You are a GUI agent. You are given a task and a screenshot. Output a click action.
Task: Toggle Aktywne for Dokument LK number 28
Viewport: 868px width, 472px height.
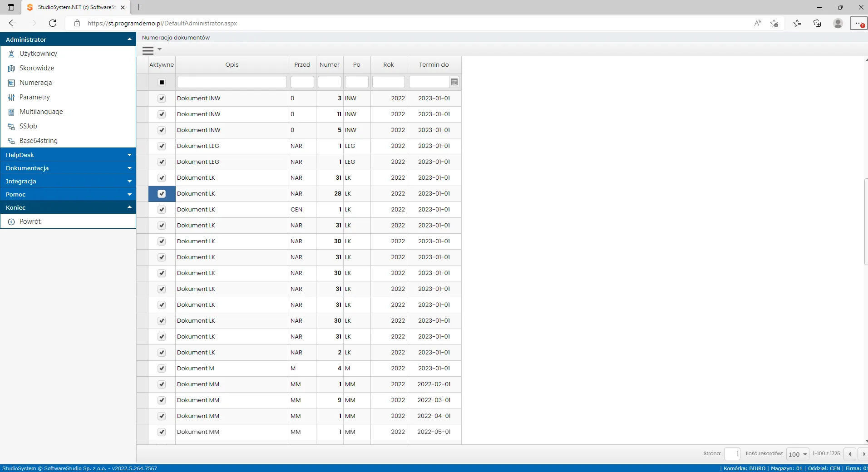click(162, 194)
